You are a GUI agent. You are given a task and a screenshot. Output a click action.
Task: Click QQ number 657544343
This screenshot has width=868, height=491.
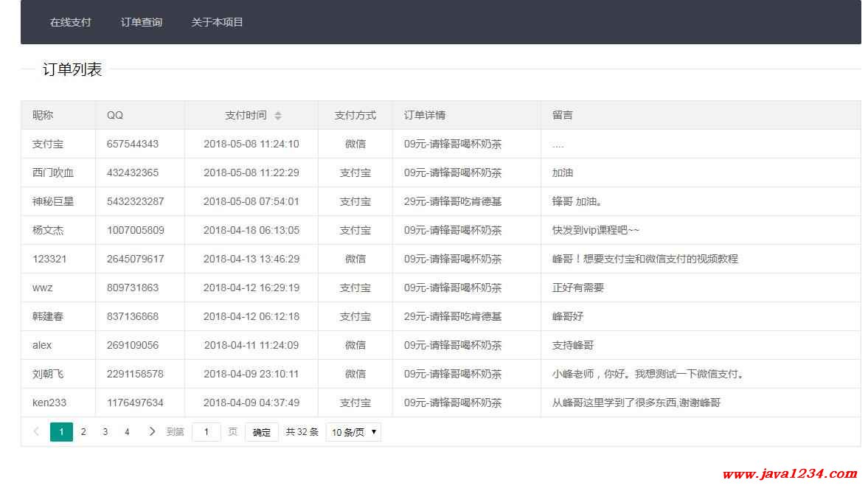133,144
